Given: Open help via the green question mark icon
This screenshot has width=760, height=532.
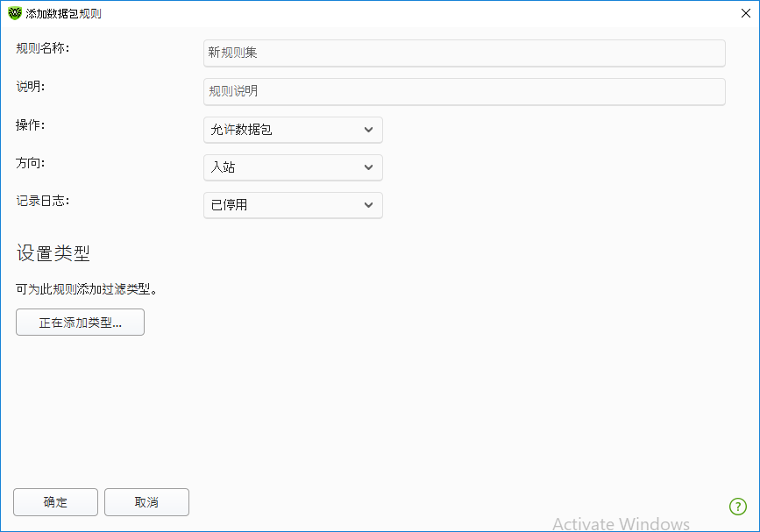Looking at the screenshot, I should point(737,506).
